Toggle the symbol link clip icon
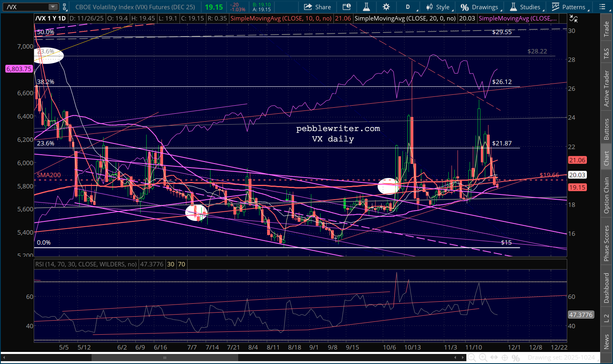The image size is (613, 364). (65, 7)
